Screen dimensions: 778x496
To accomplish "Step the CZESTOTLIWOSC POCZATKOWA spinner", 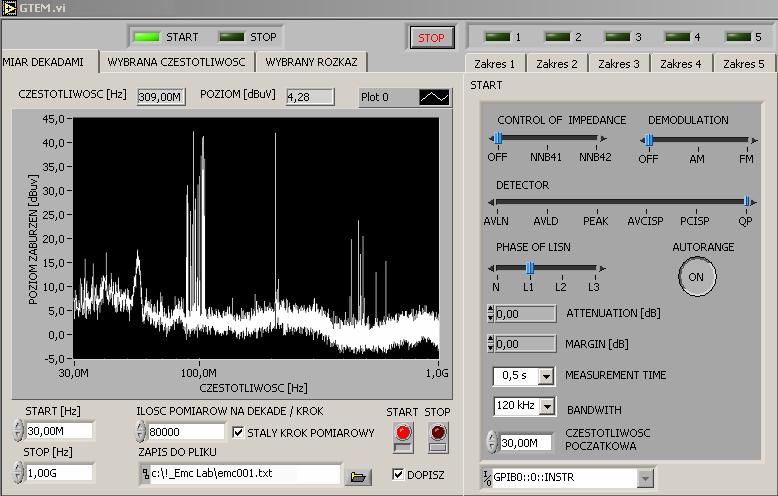I will 492,442.
